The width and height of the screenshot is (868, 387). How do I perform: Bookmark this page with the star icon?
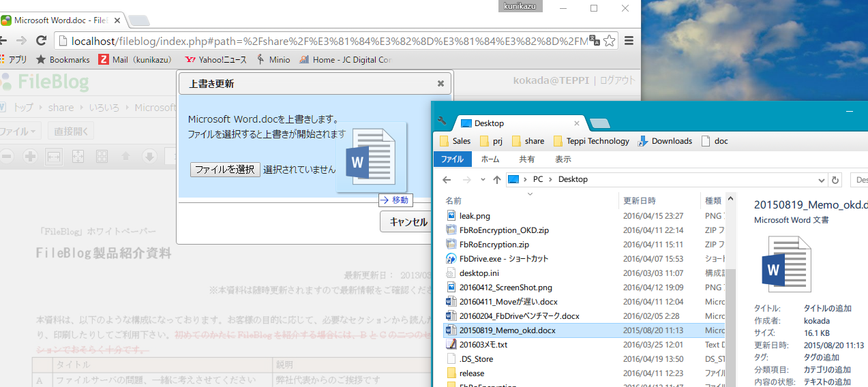click(x=609, y=41)
